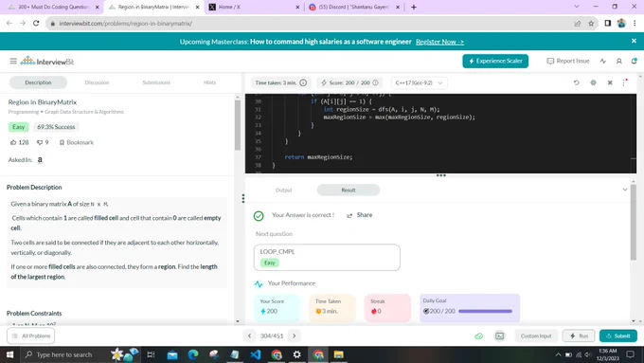Open Visual Studio Code from the taskbar

pyautogui.click(x=256, y=354)
